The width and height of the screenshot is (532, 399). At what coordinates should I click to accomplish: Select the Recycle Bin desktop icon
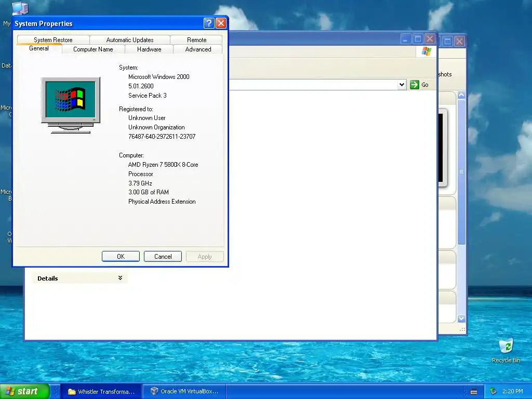(506, 351)
